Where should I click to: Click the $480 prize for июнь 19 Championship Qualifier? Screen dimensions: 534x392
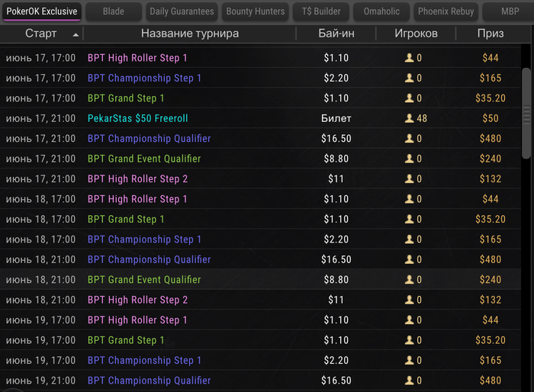tap(491, 380)
